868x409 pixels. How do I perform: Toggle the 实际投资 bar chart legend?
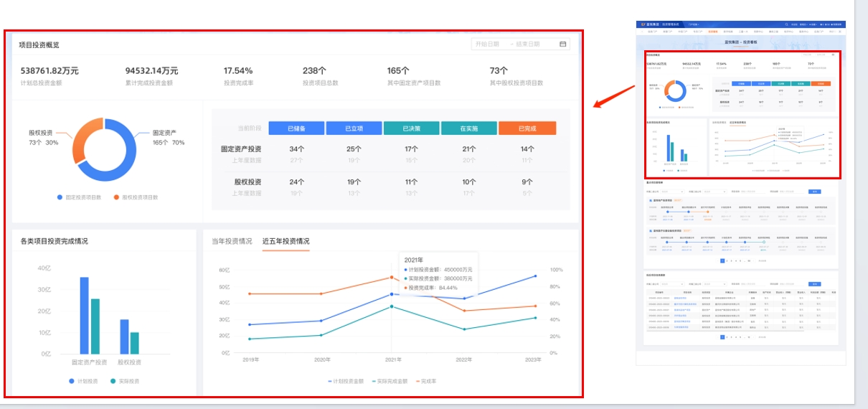125,381
